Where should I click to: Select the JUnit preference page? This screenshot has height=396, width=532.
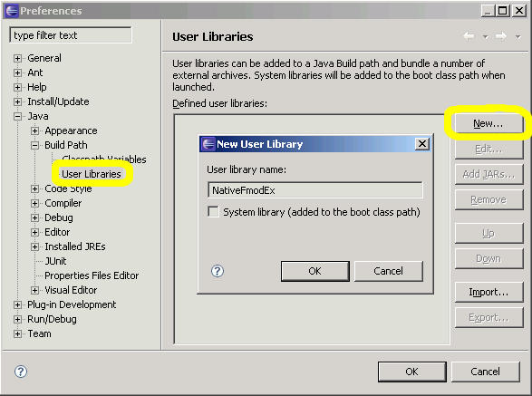55,261
